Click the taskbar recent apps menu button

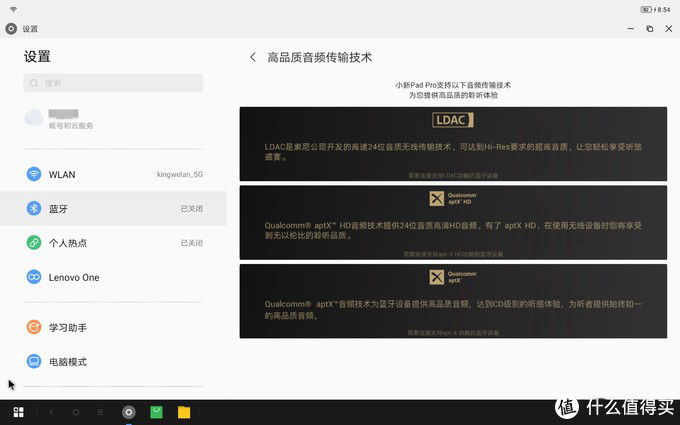(100, 412)
